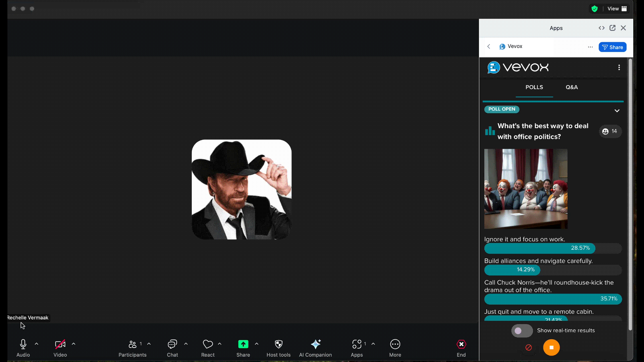Expand Apps options caret
The height and width of the screenshot is (362, 644).
pyautogui.click(x=373, y=344)
